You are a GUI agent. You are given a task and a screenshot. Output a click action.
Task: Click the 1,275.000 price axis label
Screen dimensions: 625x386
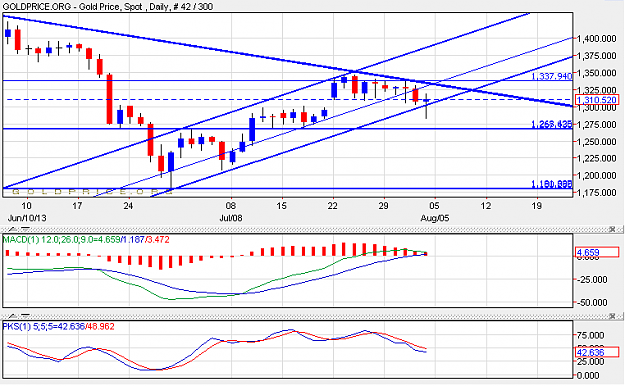[596, 125]
